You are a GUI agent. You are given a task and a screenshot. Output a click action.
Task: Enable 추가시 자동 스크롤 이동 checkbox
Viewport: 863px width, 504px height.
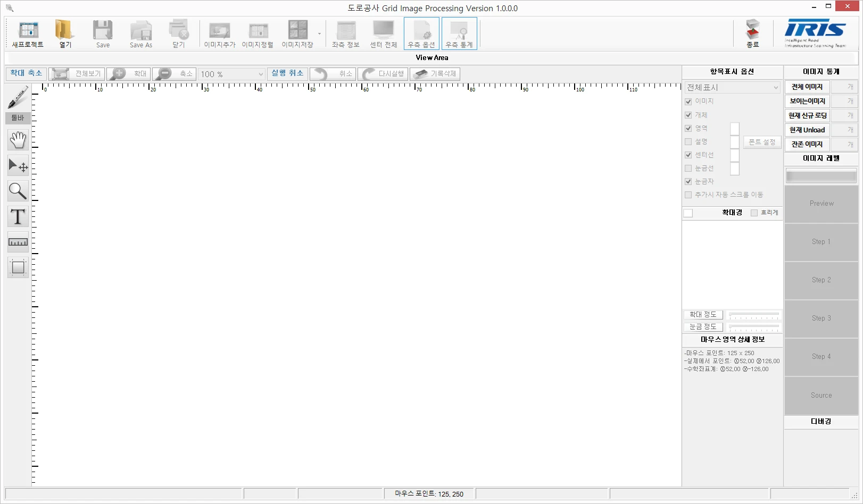688,195
